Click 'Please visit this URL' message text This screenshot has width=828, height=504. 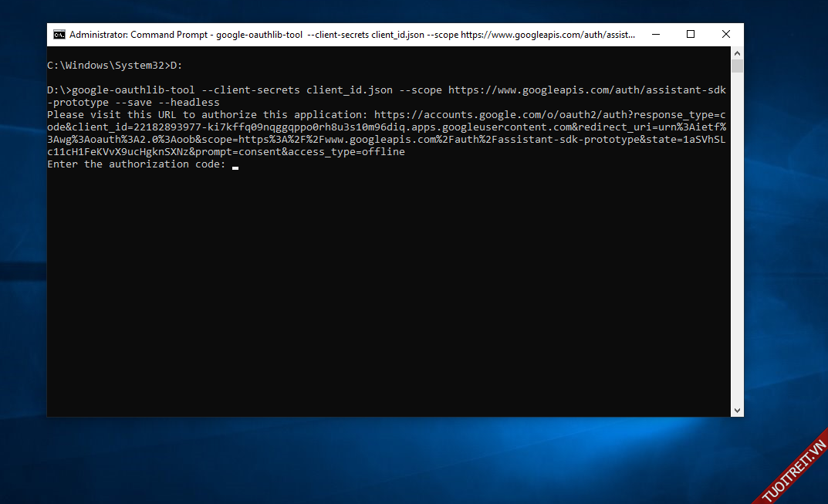pyautogui.click(x=111, y=115)
